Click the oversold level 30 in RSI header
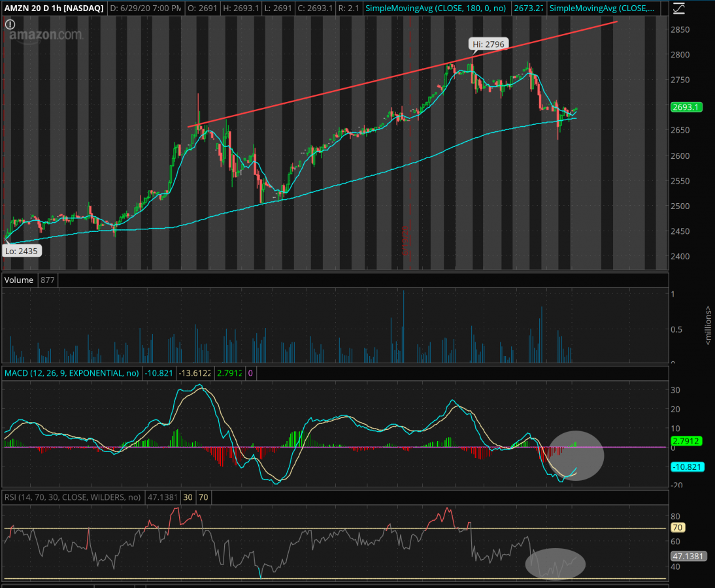The width and height of the screenshot is (715, 588). 188,497
